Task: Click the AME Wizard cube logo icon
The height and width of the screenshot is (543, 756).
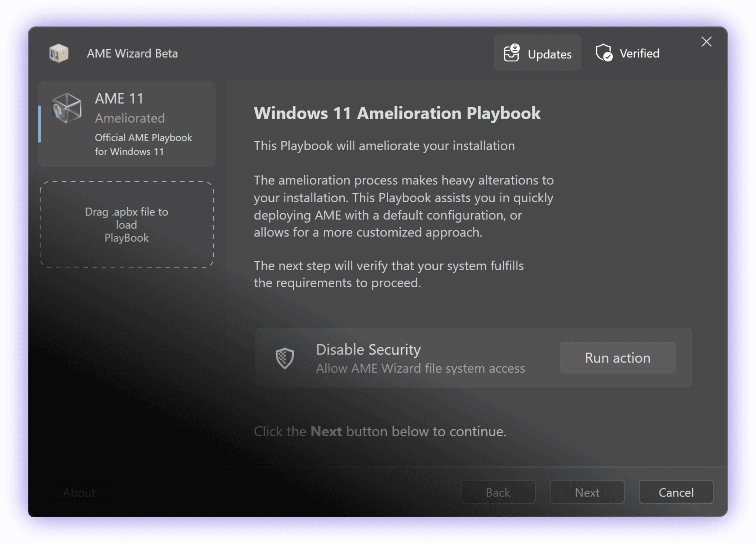Action: [x=59, y=53]
